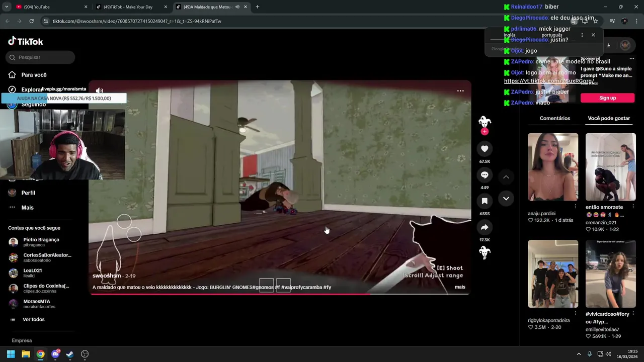
Task: Close the Google Translate popup
Action: click(593, 35)
